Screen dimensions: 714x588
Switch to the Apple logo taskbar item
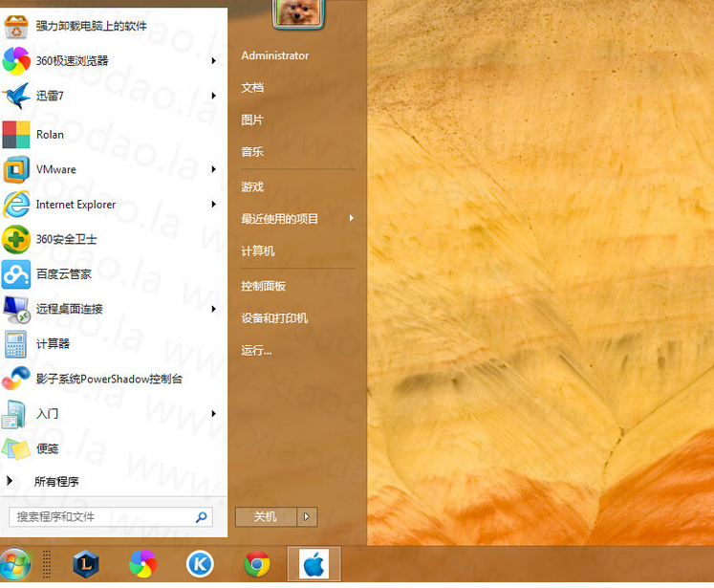tap(314, 564)
